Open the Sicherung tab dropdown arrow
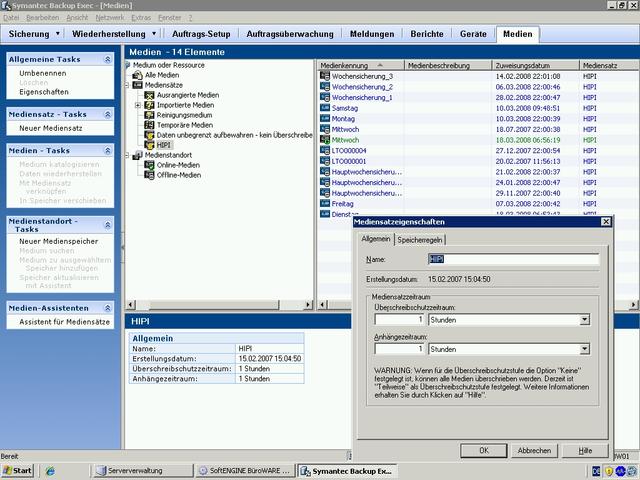The image size is (640, 480). click(58, 33)
